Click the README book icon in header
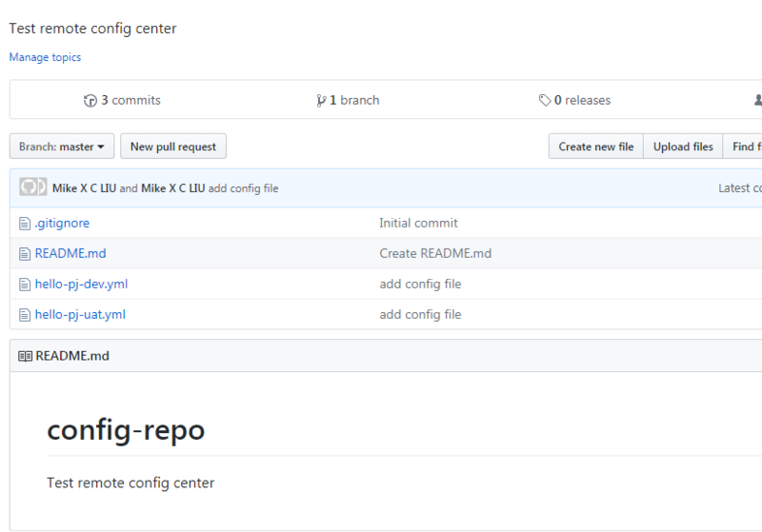This screenshot has height=532, width=762. [26, 356]
